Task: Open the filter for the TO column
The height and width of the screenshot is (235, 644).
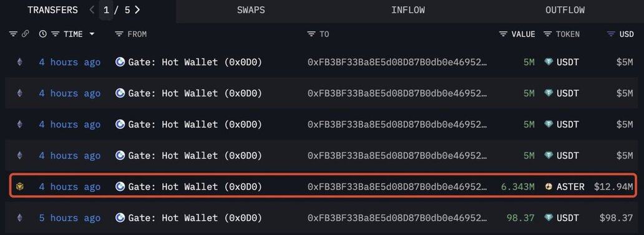Action: (311, 34)
